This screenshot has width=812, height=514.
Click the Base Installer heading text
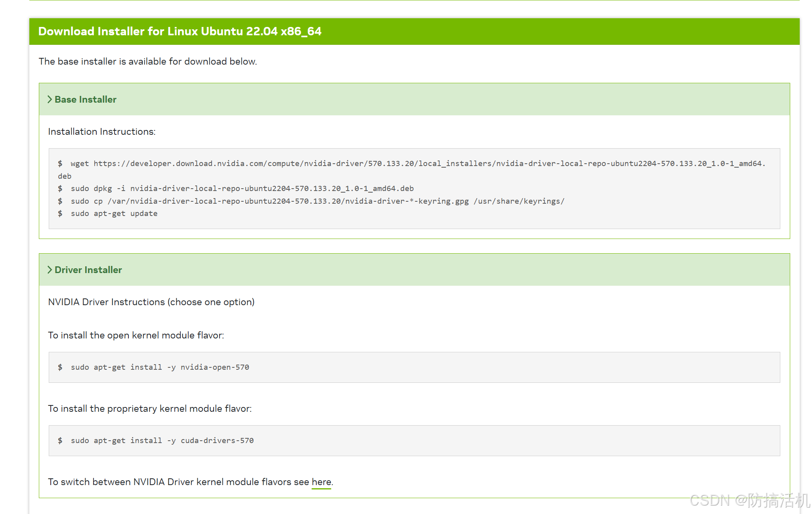[x=86, y=99]
